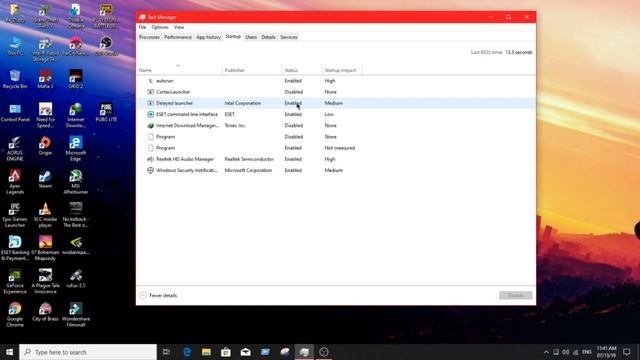The width and height of the screenshot is (640, 360).
Task: Show hidden system tray icons
Action: coord(546,352)
